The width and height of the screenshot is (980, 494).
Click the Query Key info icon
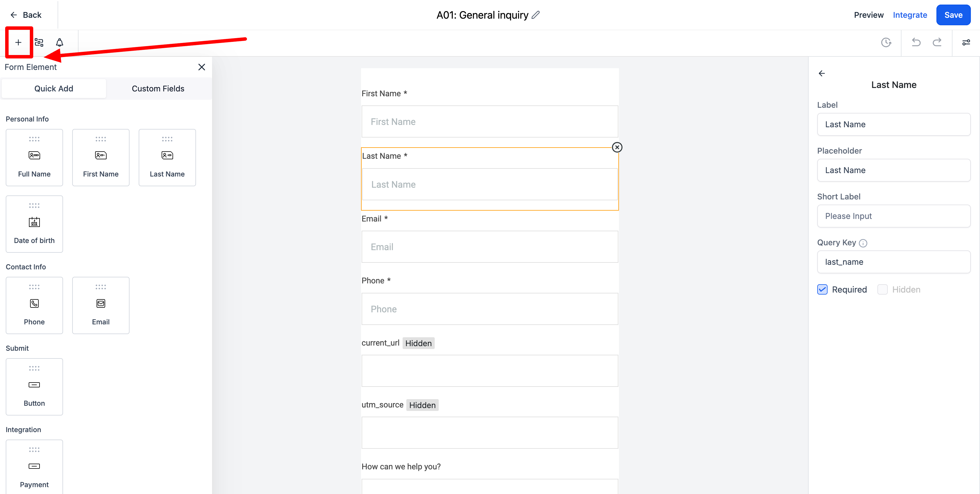(x=863, y=243)
